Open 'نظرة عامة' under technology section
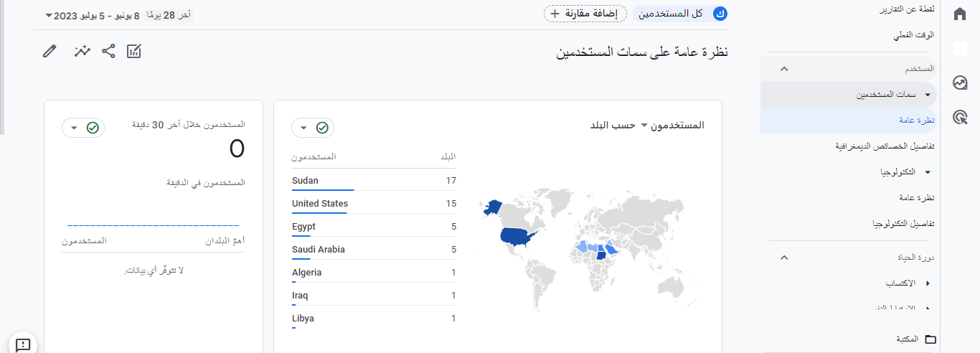 pyautogui.click(x=917, y=198)
